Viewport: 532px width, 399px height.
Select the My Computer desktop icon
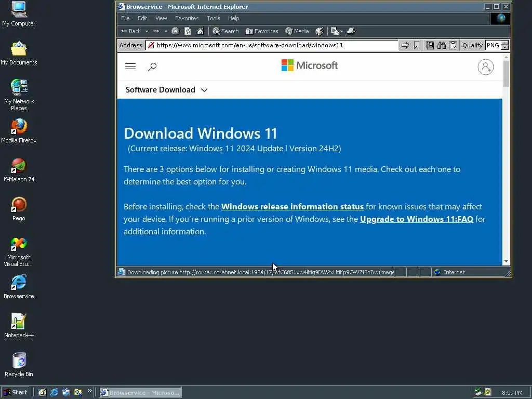click(19, 14)
